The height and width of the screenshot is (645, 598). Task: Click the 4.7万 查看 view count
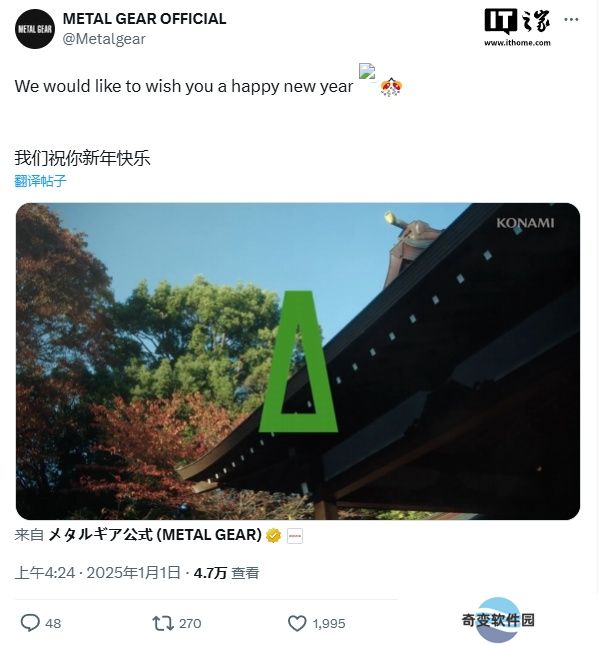[226, 573]
